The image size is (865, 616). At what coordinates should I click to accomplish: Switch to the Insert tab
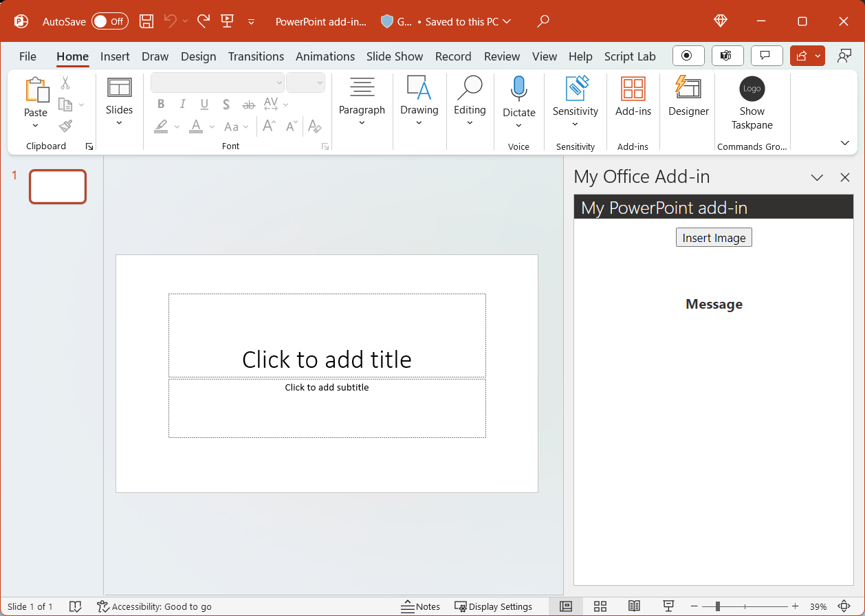[x=115, y=56]
